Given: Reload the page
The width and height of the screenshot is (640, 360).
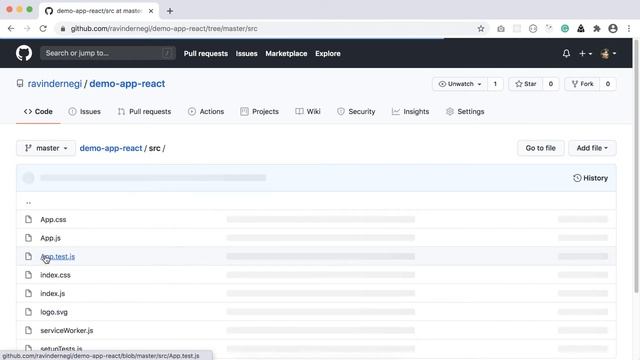Looking at the screenshot, I should pyautogui.click(x=43, y=29).
